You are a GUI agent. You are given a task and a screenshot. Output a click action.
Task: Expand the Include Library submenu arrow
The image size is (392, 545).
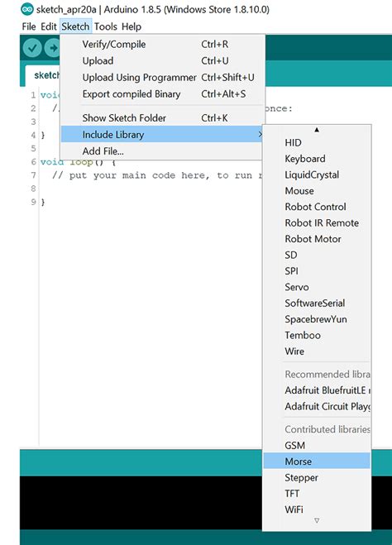(x=260, y=134)
